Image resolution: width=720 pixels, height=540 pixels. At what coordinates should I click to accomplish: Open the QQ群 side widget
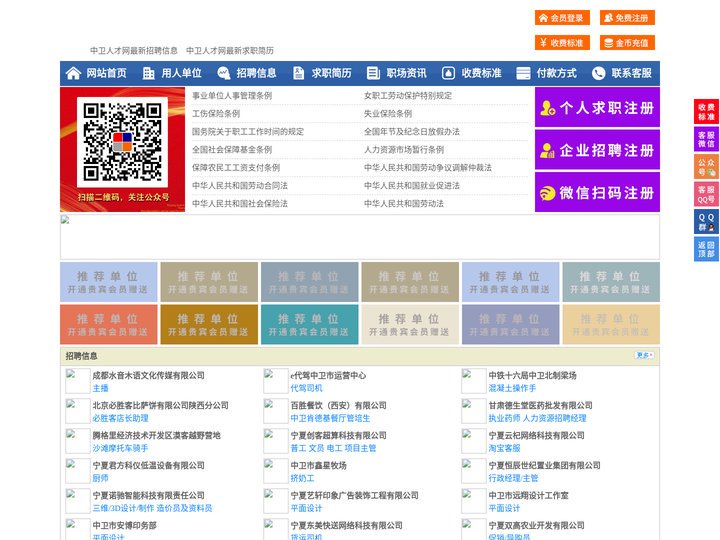coord(706,222)
